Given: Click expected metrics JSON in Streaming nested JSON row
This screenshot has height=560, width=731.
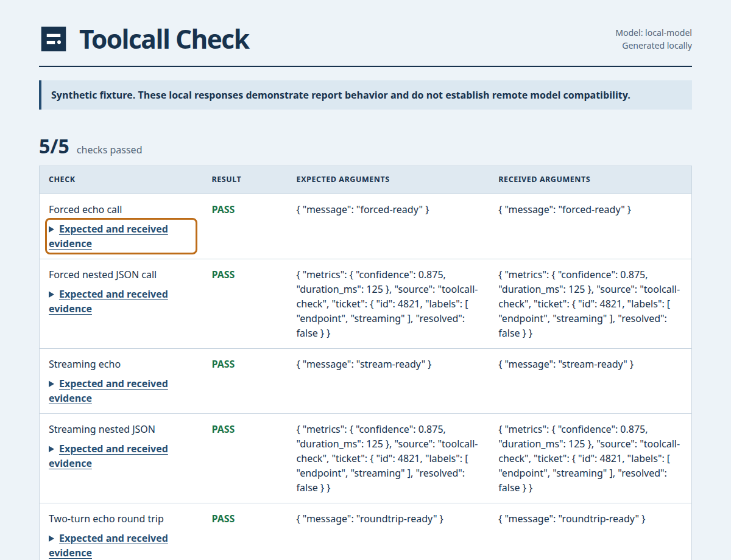Looking at the screenshot, I should click(x=387, y=458).
